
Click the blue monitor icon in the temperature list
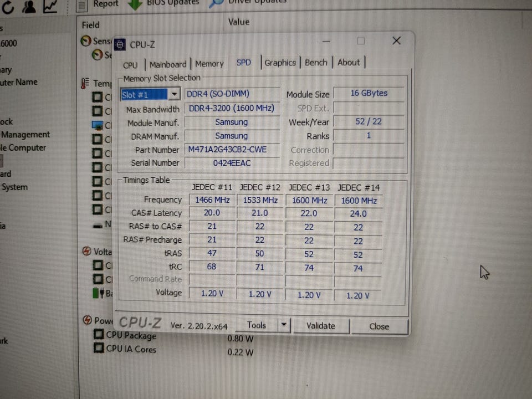[x=98, y=125]
